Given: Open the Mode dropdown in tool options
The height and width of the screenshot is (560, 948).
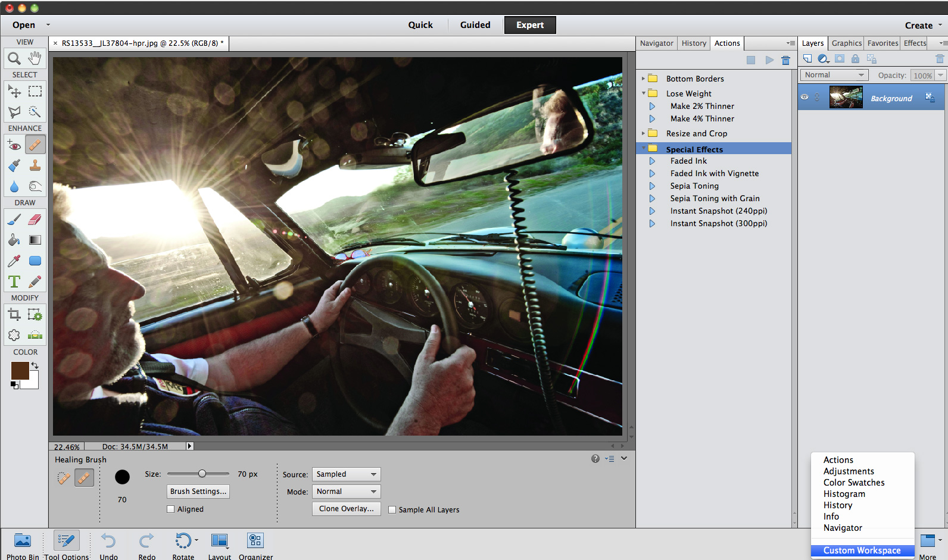Looking at the screenshot, I should click(x=347, y=492).
